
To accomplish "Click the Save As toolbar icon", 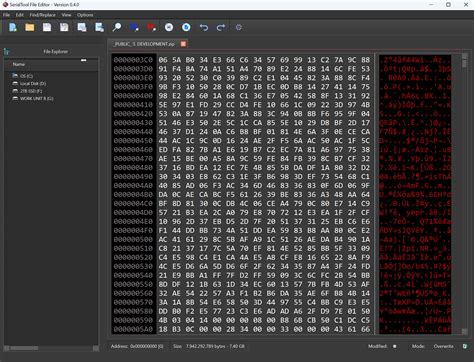I will (x=64, y=27).
